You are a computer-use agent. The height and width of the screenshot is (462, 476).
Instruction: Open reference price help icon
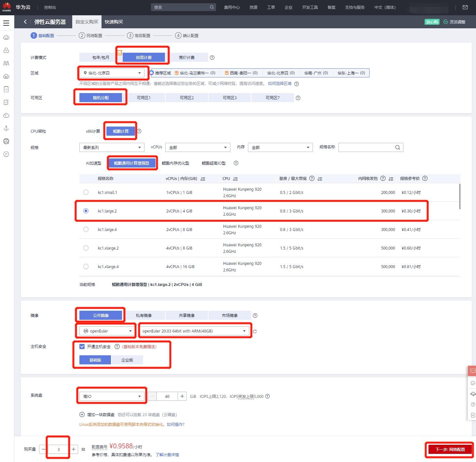pos(425,178)
